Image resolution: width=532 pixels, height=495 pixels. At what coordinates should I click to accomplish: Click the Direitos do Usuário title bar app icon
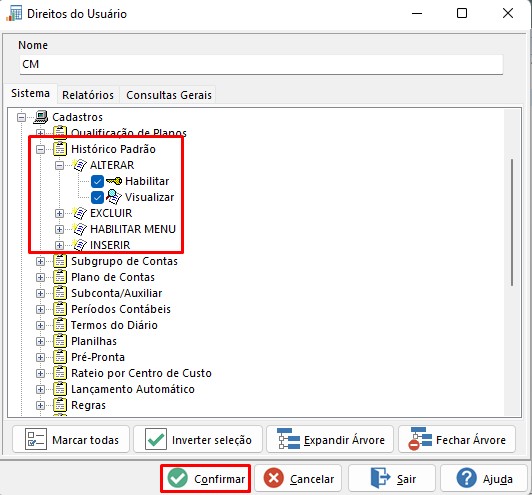[14, 14]
